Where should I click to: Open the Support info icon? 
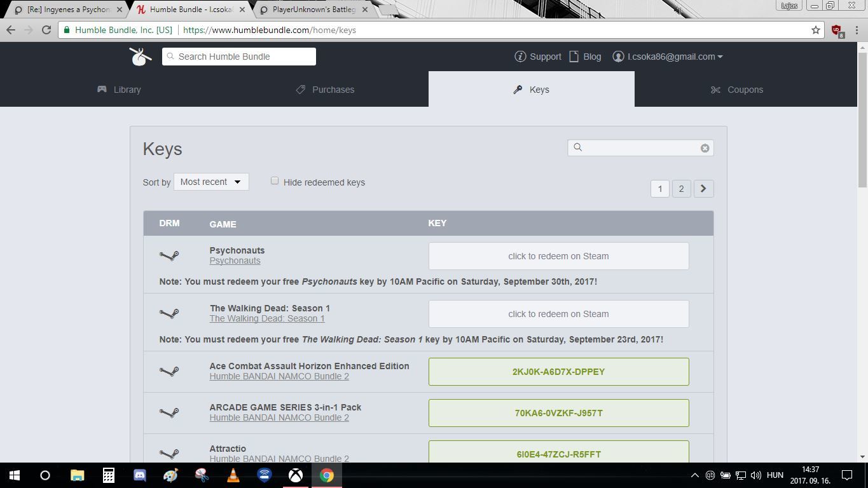520,57
